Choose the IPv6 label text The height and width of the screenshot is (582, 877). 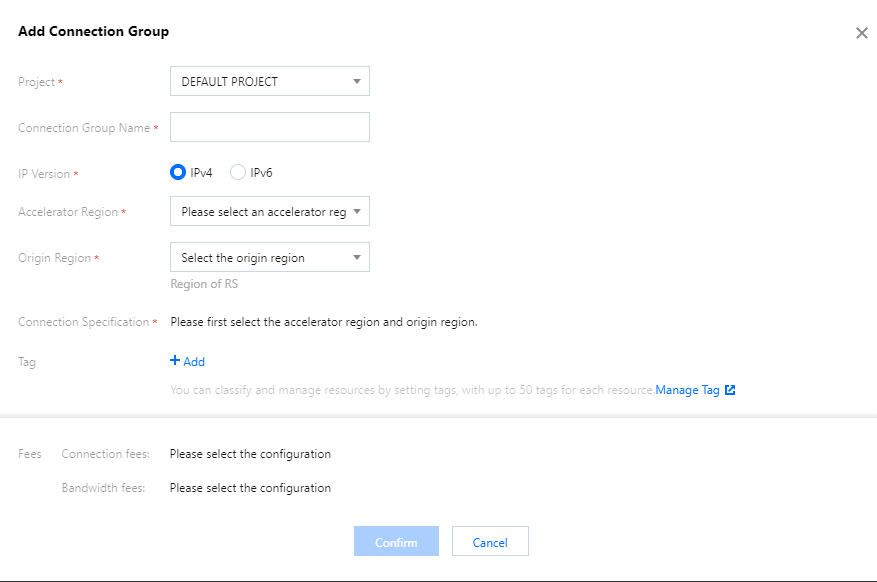tap(262, 173)
